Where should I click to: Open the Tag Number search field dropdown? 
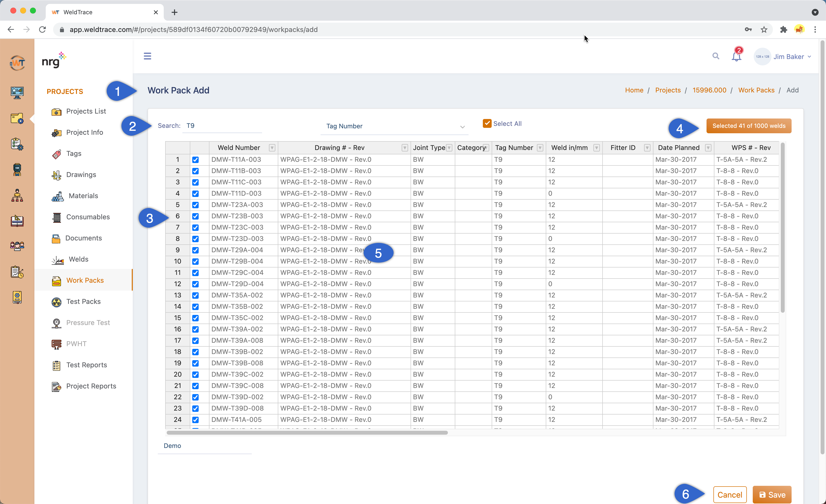point(394,126)
